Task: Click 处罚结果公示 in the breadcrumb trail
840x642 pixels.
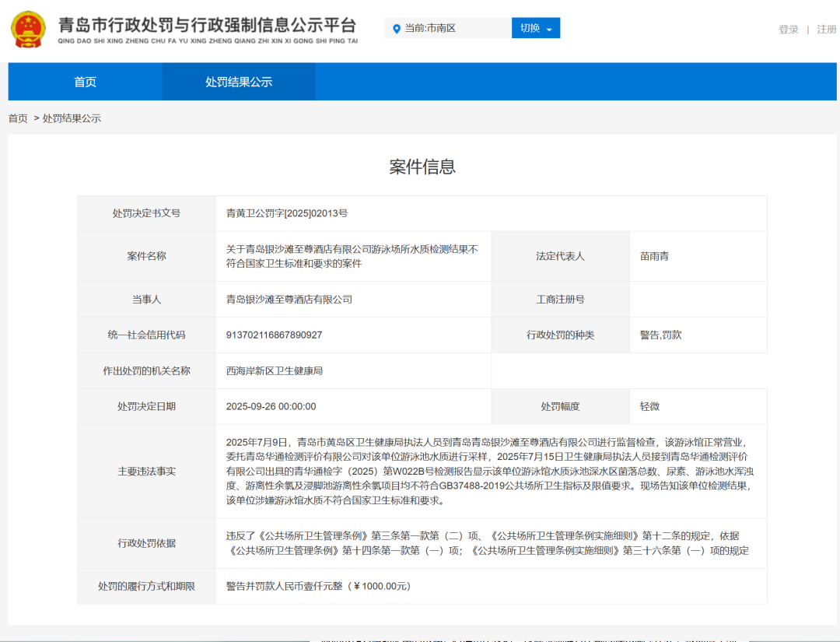Action: 72,118
